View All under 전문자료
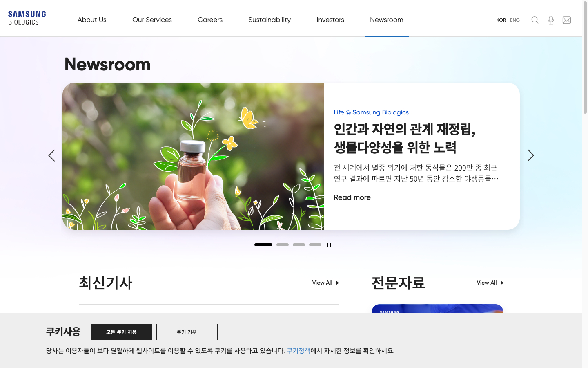 point(490,283)
